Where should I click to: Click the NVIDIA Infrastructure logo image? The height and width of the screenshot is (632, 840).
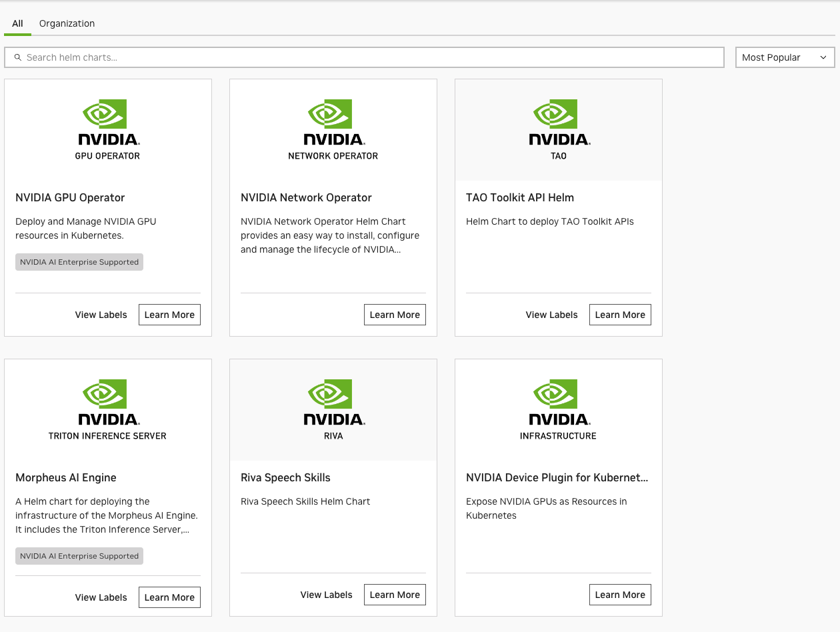[559, 410]
